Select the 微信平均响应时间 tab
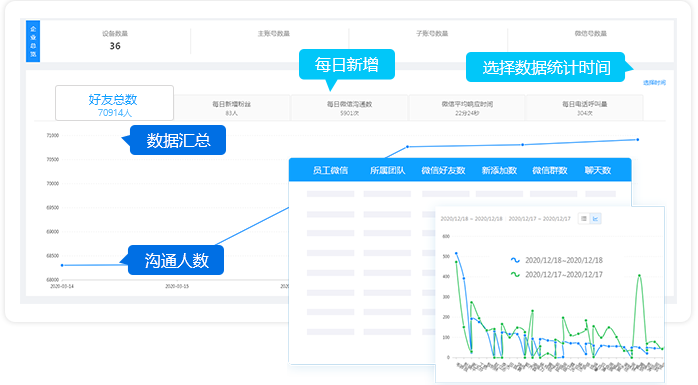This screenshot has width=698, height=385. pos(467,108)
